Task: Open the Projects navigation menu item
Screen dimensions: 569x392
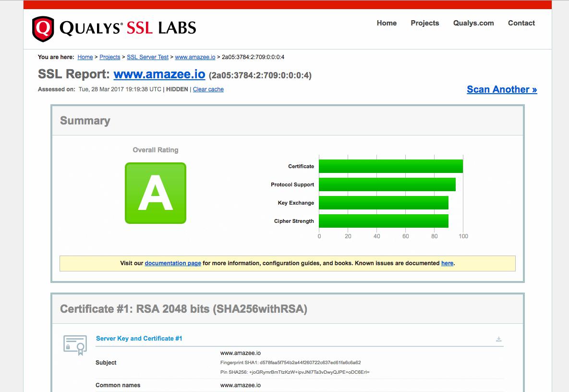Action: click(424, 23)
